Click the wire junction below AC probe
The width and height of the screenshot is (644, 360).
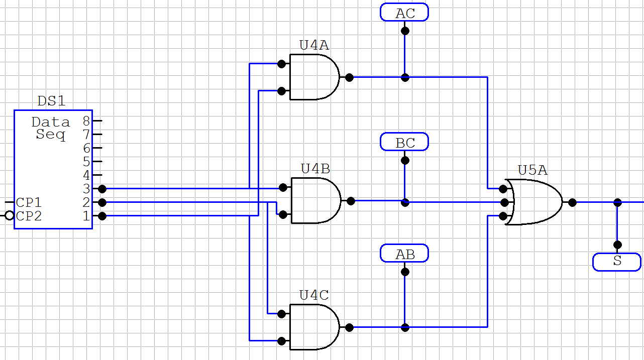tap(405, 77)
